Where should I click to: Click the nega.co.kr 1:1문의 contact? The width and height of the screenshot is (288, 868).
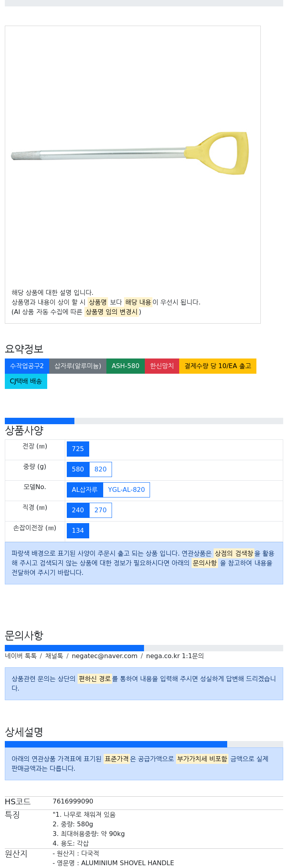click(x=175, y=656)
